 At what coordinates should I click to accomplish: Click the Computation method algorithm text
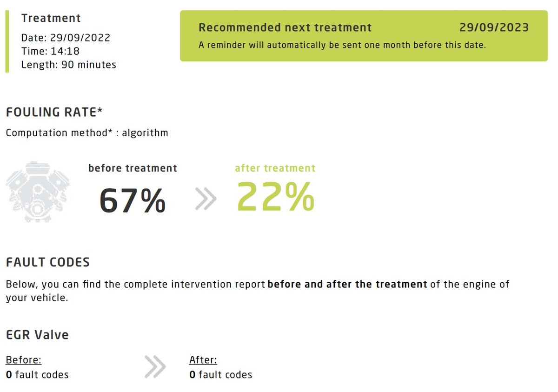87,133
